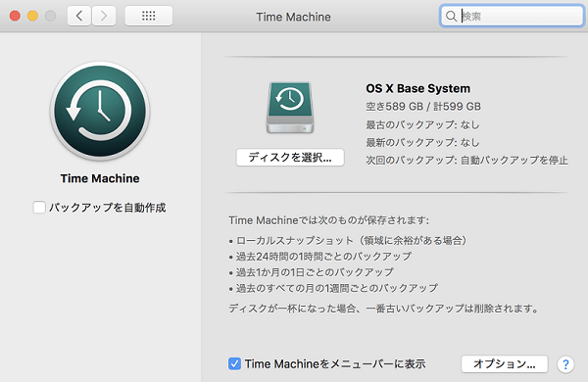Click the magnifying glass in the search field

pyautogui.click(x=451, y=16)
